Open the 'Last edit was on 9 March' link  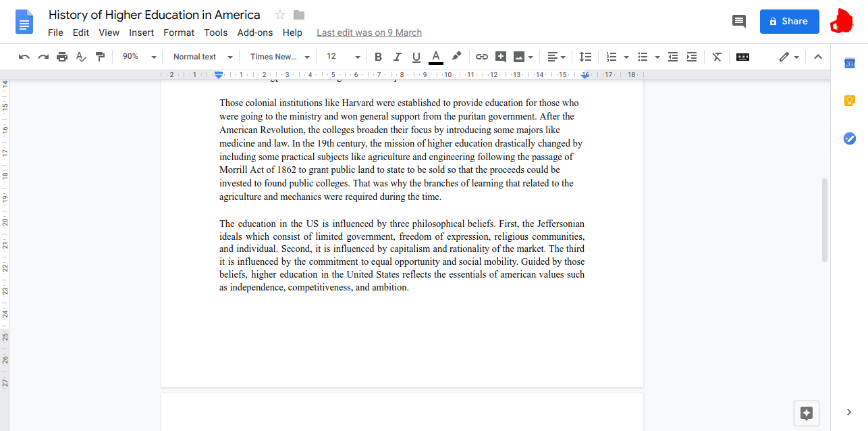[369, 32]
